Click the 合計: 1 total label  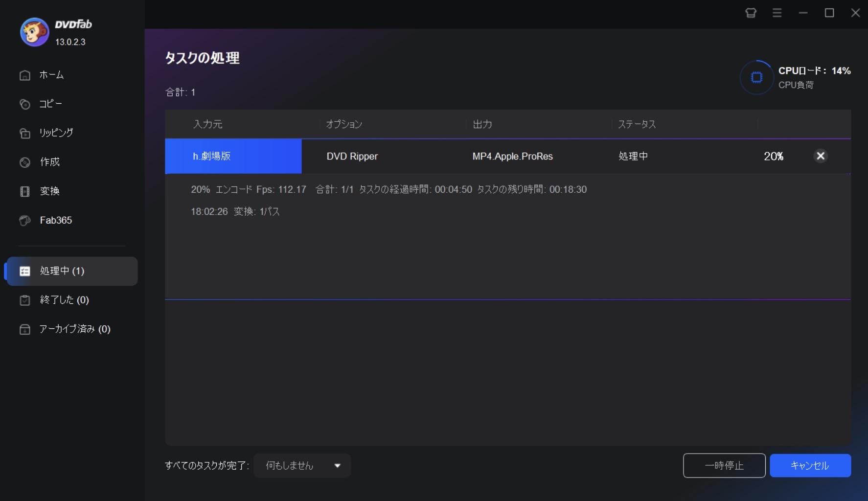click(x=180, y=92)
